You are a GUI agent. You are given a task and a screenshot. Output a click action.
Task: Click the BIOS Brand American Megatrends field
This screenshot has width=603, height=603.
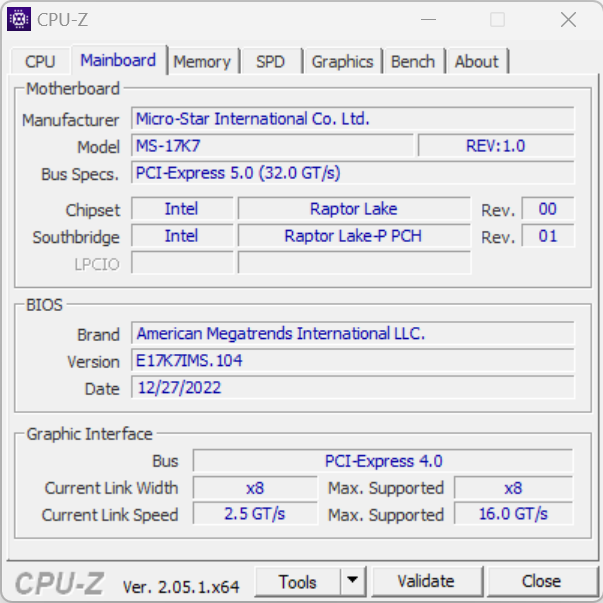click(353, 333)
